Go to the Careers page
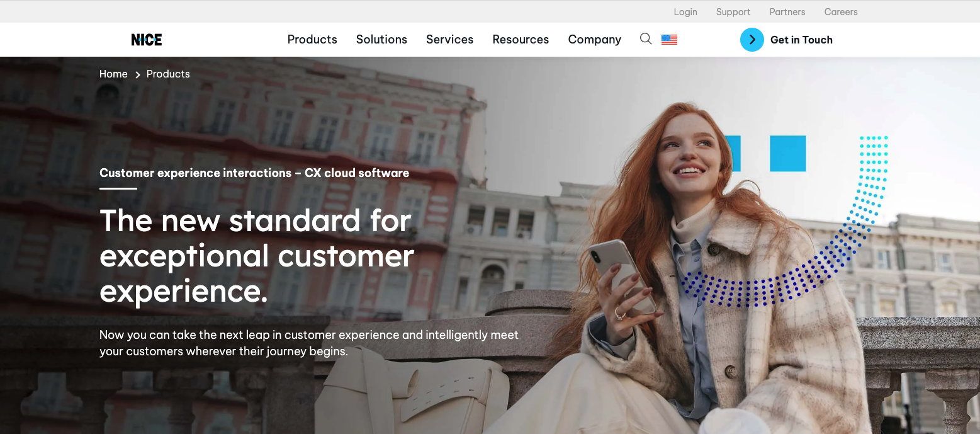Screen dimensions: 980x434 pyautogui.click(x=841, y=12)
